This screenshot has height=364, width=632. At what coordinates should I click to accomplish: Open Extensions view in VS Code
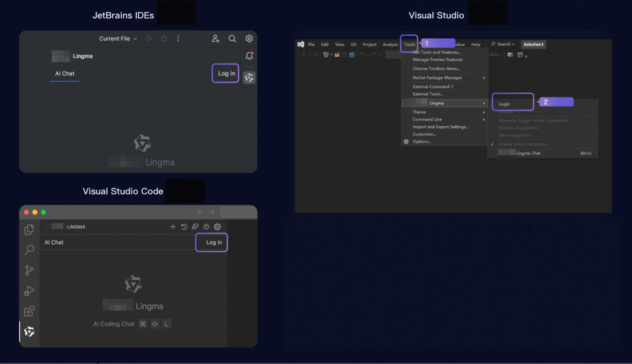[29, 311]
